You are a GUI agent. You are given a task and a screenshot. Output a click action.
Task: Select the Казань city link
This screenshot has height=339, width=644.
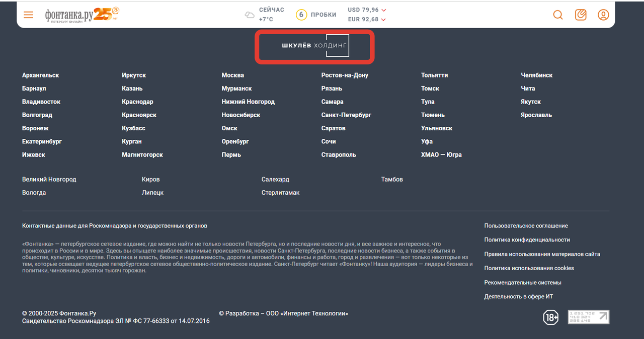(x=132, y=89)
